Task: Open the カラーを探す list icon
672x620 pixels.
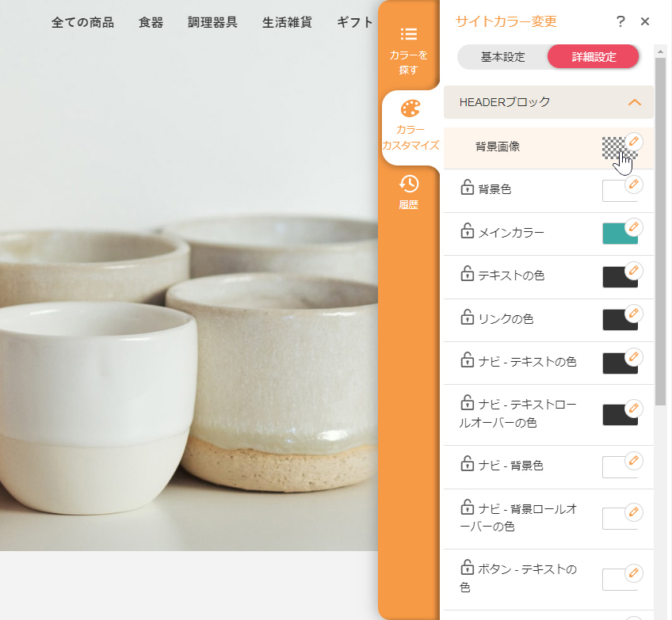Action: click(409, 34)
